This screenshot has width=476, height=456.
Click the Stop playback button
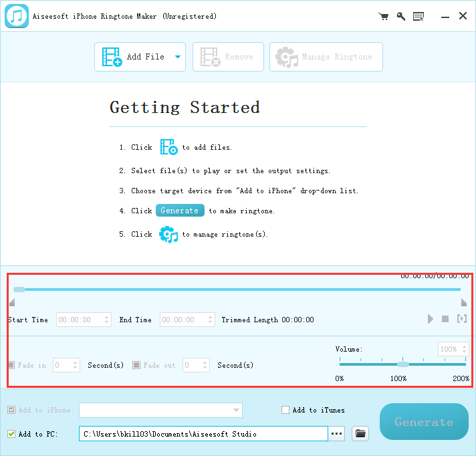pyautogui.click(x=445, y=319)
